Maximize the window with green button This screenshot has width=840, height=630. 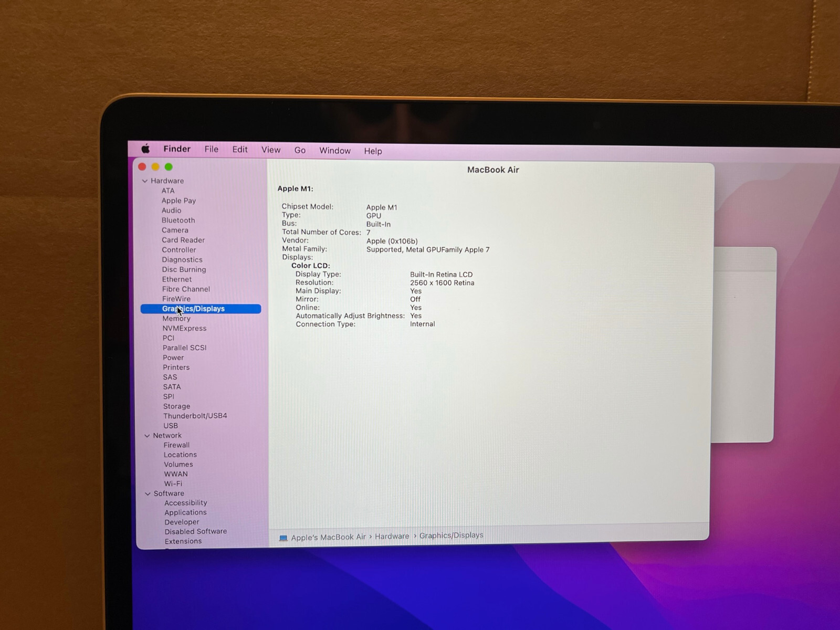click(x=169, y=167)
